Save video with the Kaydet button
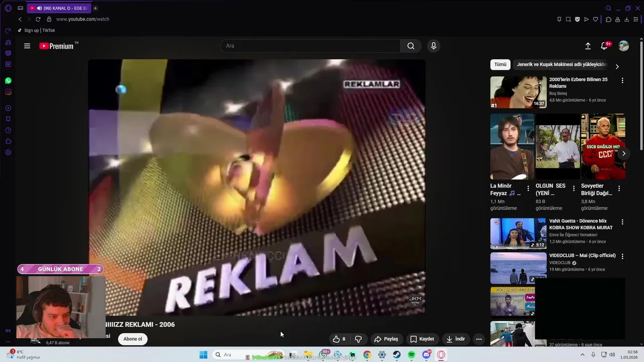The height and width of the screenshot is (362, 644). (x=422, y=339)
